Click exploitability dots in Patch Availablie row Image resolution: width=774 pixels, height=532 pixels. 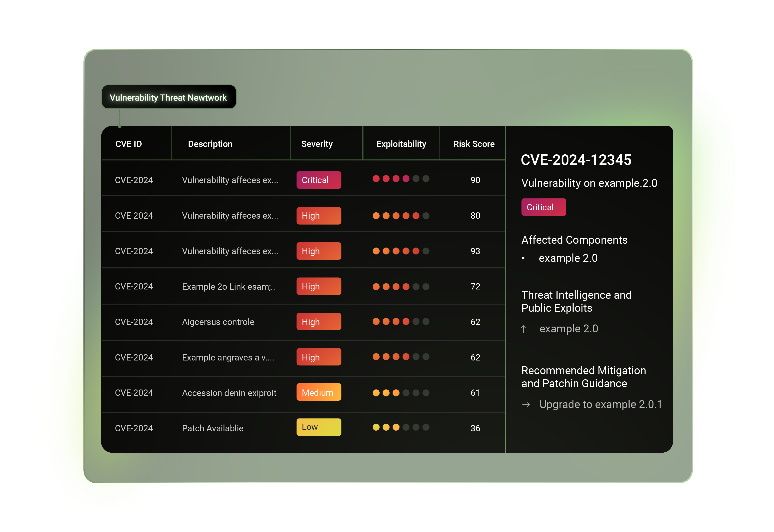tap(401, 427)
